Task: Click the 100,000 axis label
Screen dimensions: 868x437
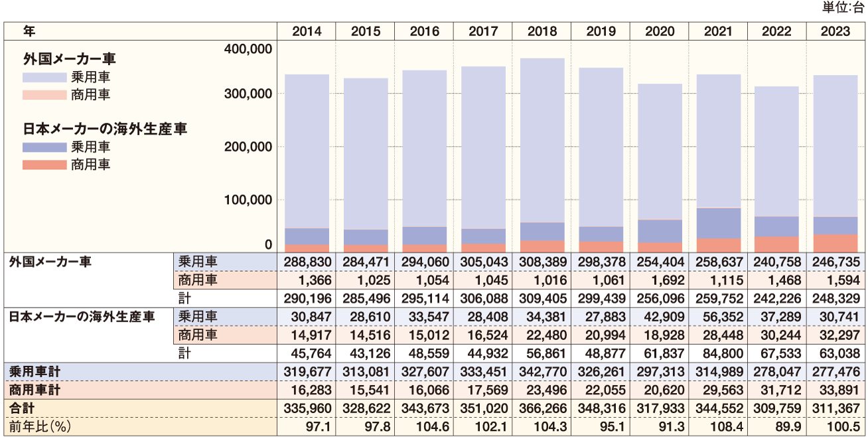Action: (x=248, y=200)
